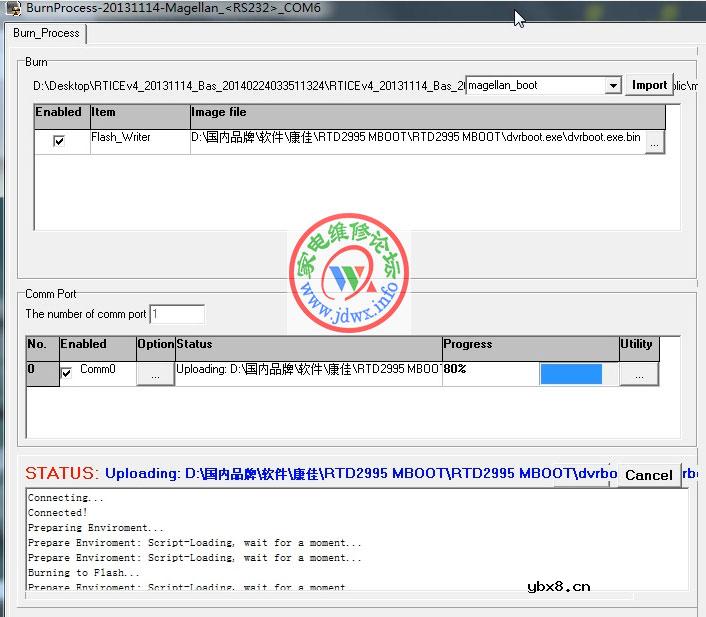Select the Comm0 Uploading status cell

pos(308,370)
